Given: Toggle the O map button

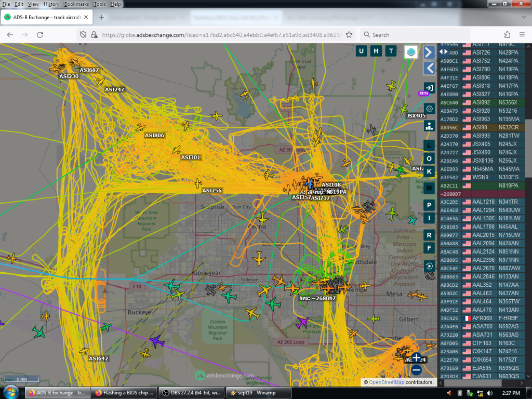Looking at the screenshot, I should (429, 158).
